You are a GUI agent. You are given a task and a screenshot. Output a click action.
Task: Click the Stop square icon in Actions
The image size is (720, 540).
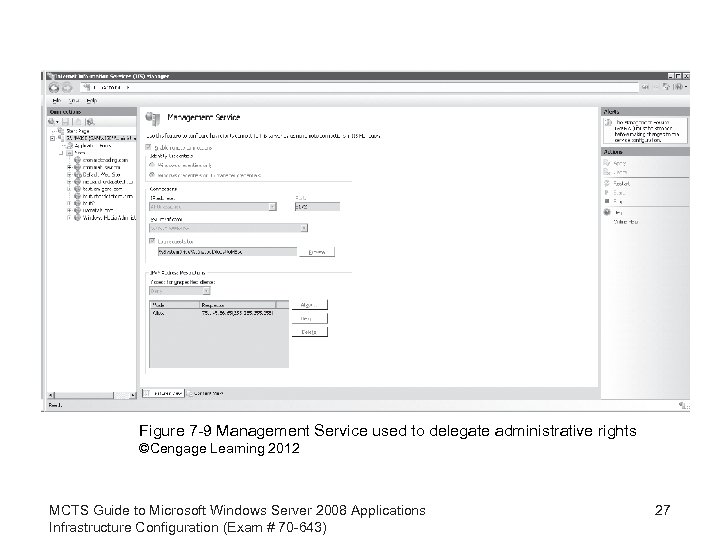[x=607, y=201]
